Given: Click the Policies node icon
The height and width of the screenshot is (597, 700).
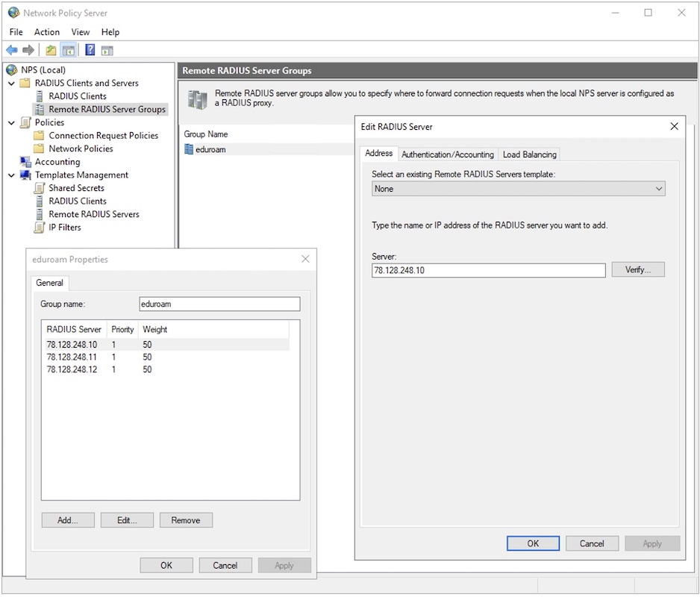Looking at the screenshot, I should tap(25, 122).
